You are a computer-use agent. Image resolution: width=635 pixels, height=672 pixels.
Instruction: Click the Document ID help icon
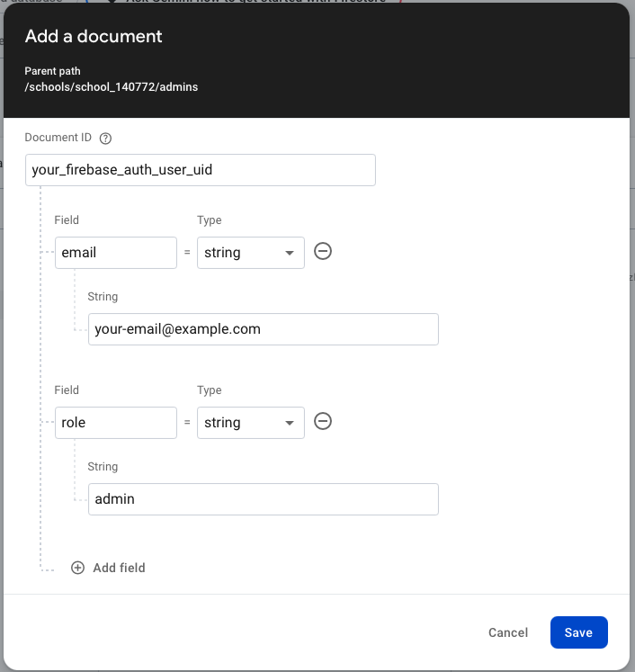105,139
